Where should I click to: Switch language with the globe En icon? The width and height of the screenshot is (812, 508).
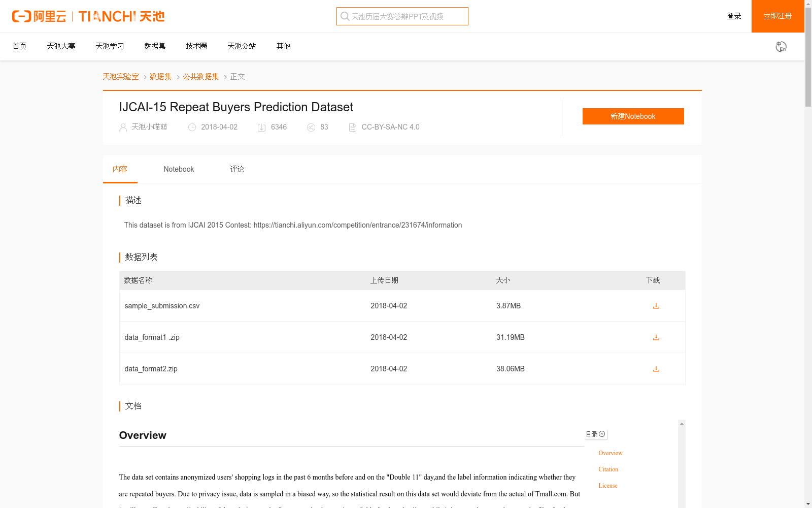coord(781,47)
